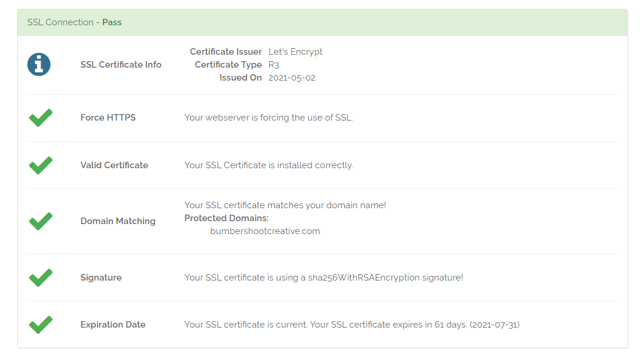Click the Let's Encrypt issuer text
The height and width of the screenshot is (357, 644).
click(295, 52)
